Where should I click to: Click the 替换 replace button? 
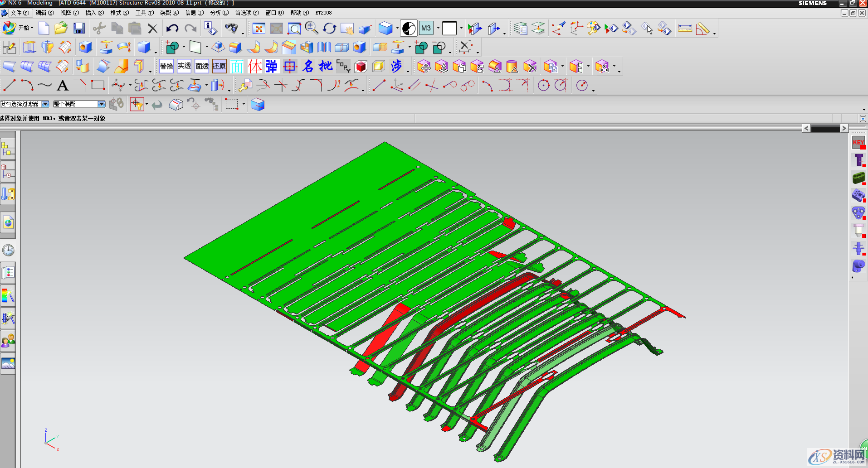[x=166, y=66]
